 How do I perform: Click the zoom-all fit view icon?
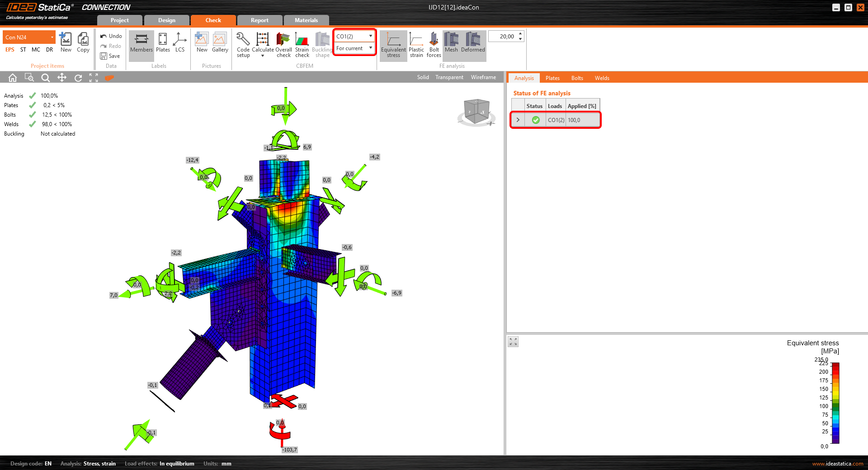tap(94, 78)
